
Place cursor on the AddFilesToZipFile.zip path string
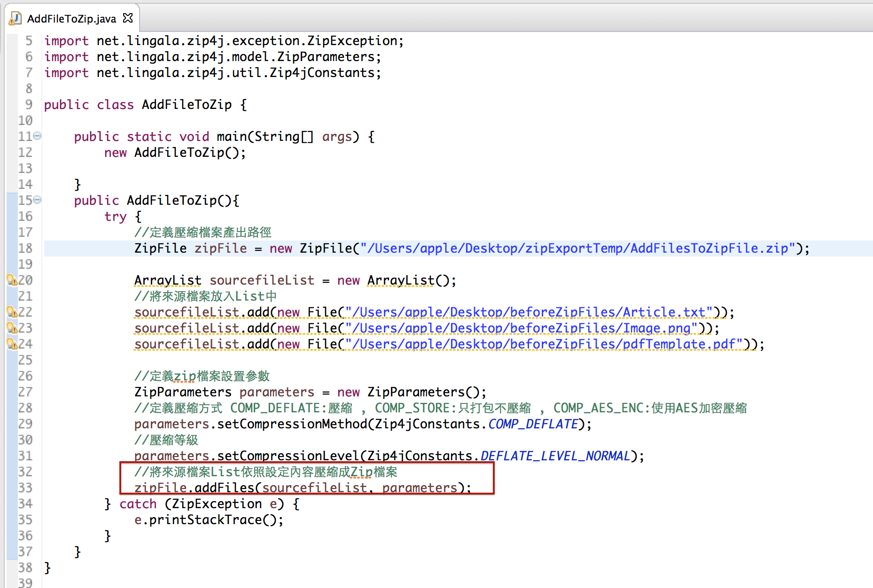(x=577, y=248)
